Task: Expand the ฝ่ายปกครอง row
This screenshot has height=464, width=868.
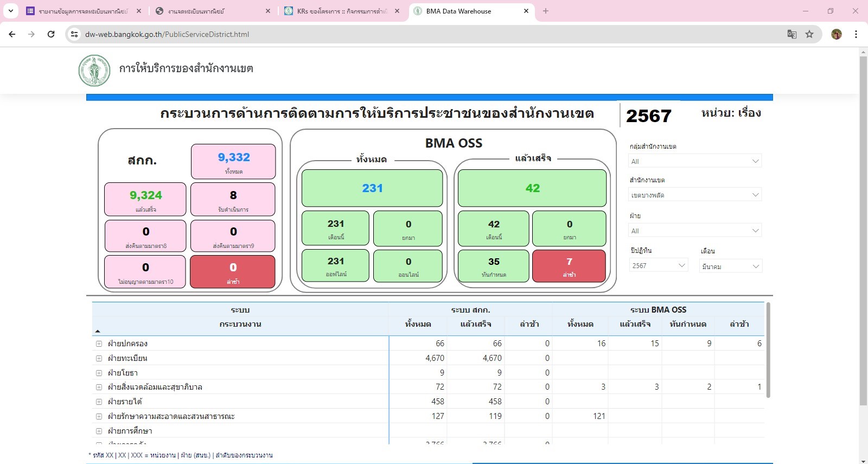Action: point(99,344)
